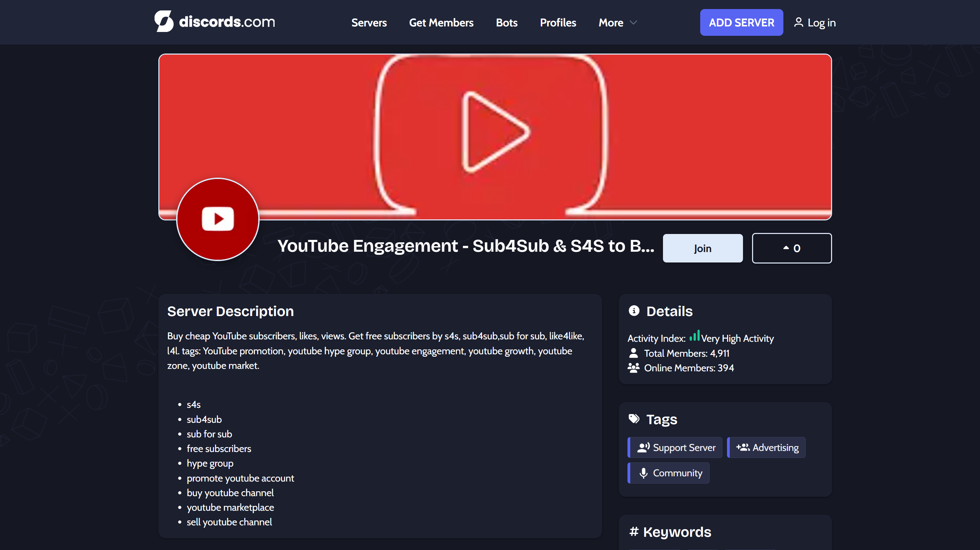Click the online members group icon
The image size is (980, 550).
(633, 367)
